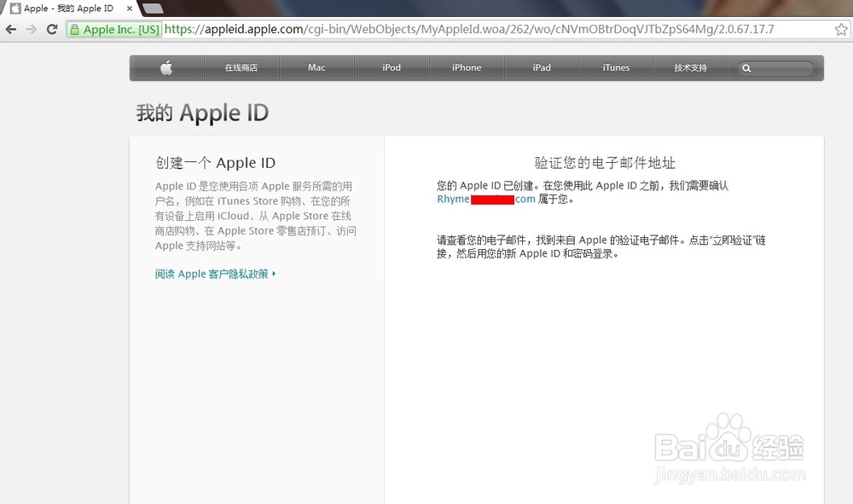Open the 在线商店 navigation item
This screenshot has height=504, width=853.
(x=241, y=67)
